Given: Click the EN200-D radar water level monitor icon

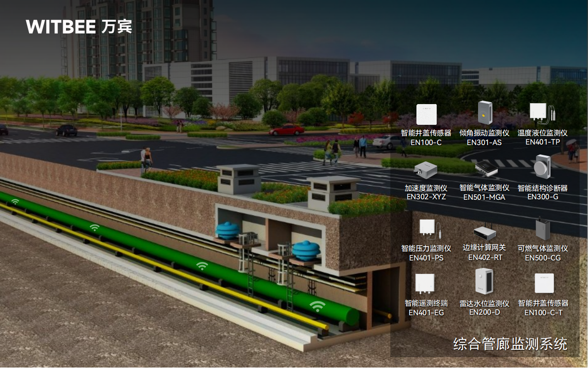Looking at the screenshot, I should click(484, 282).
